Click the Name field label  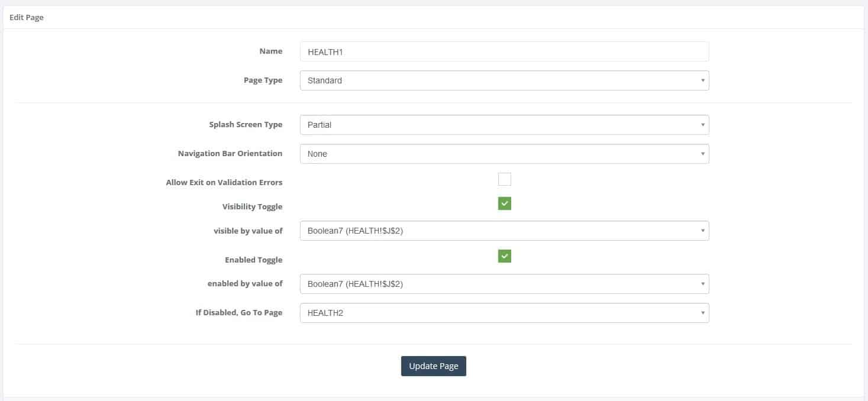pos(271,51)
